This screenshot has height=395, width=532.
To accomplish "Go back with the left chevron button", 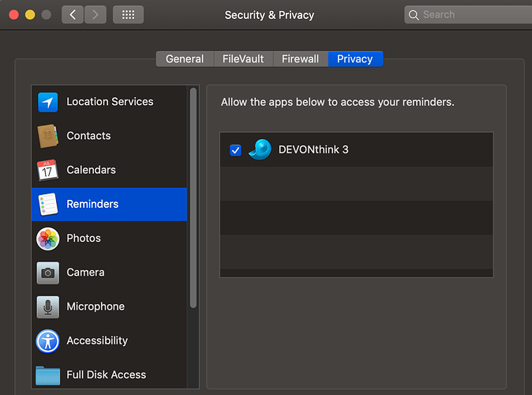I will 73,15.
